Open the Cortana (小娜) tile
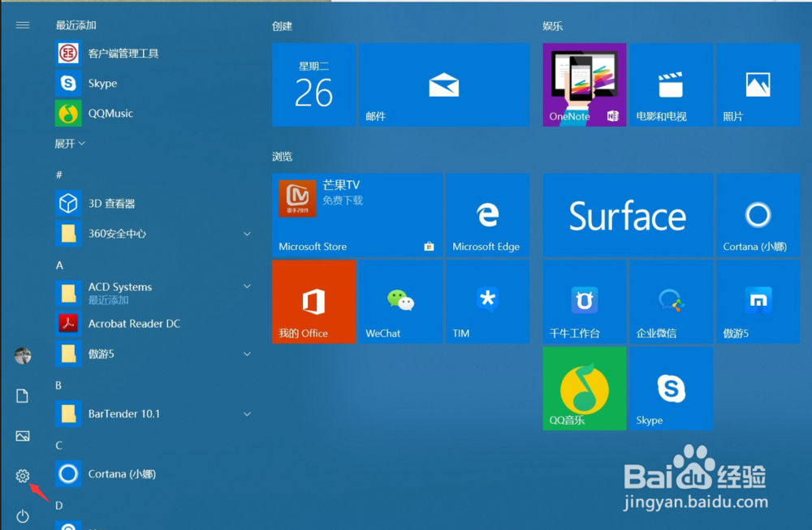 click(758, 215)
